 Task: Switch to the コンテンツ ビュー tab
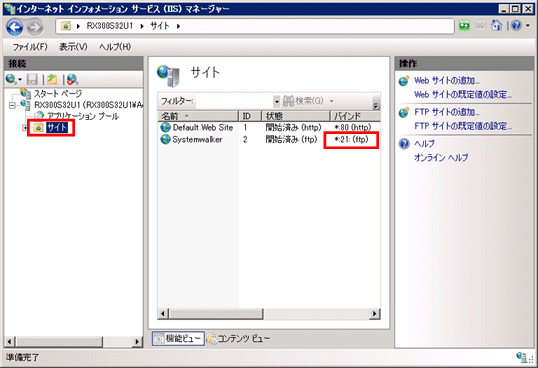tap(238, 339)
